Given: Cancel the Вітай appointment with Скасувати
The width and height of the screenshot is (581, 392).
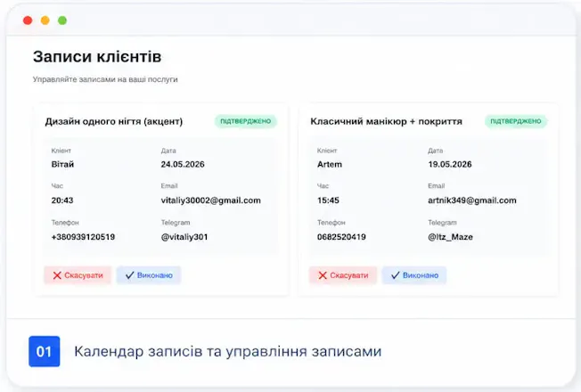Looking at the screenshot, I should tap(78, 275).
